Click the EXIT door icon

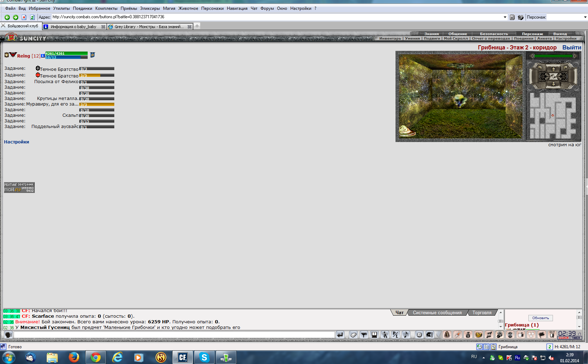coord(552,335)
